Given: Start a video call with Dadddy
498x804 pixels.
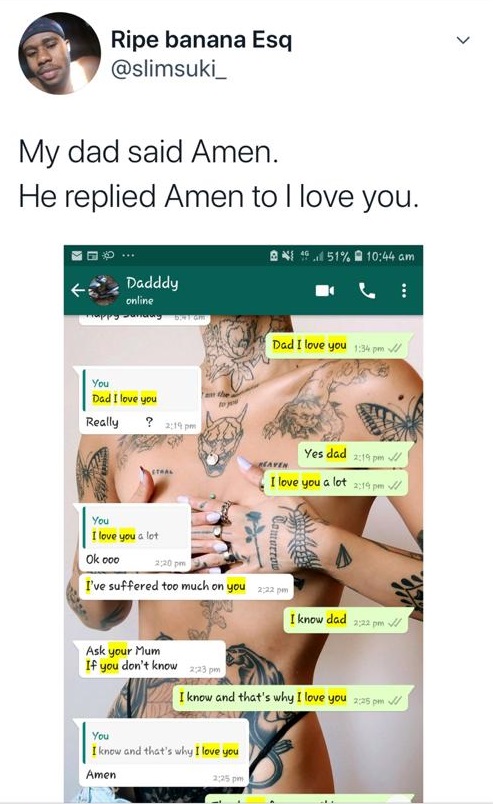Looking at the screenshot, I should pyautogui.click(x=325, y=291).
